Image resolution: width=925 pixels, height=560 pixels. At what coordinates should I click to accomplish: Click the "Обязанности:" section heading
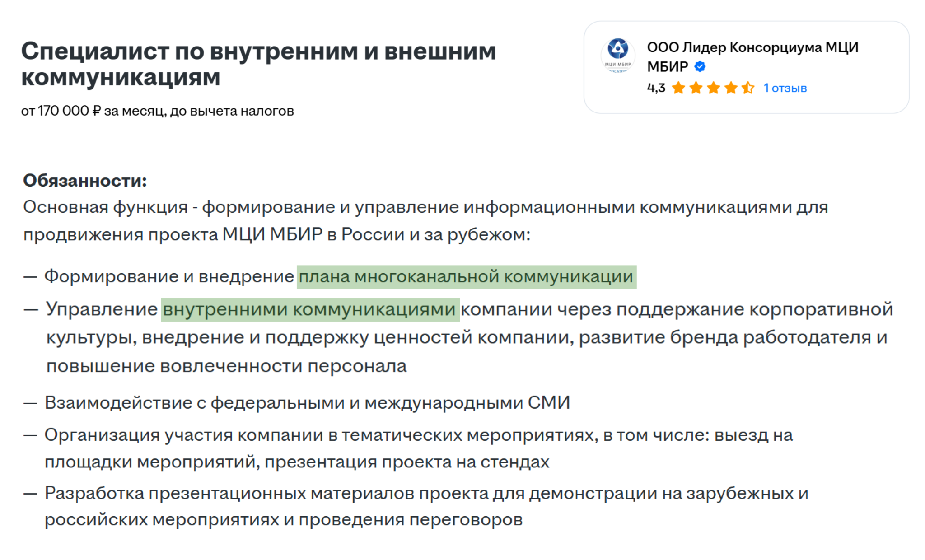point(85,181)
